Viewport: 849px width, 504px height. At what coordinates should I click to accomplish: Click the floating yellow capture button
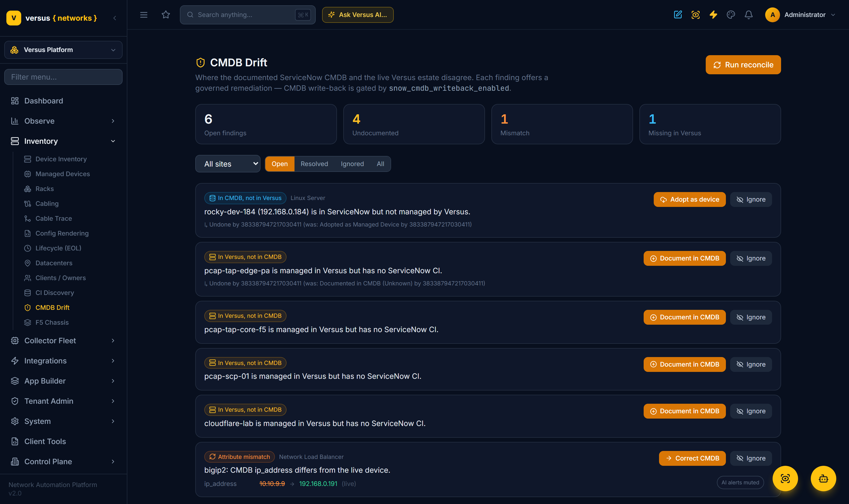pos(785,479)
